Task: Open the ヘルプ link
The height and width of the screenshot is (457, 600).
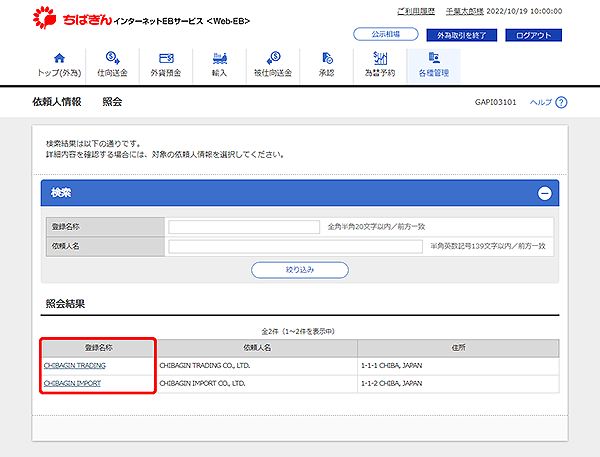Action: click(541, 102)
